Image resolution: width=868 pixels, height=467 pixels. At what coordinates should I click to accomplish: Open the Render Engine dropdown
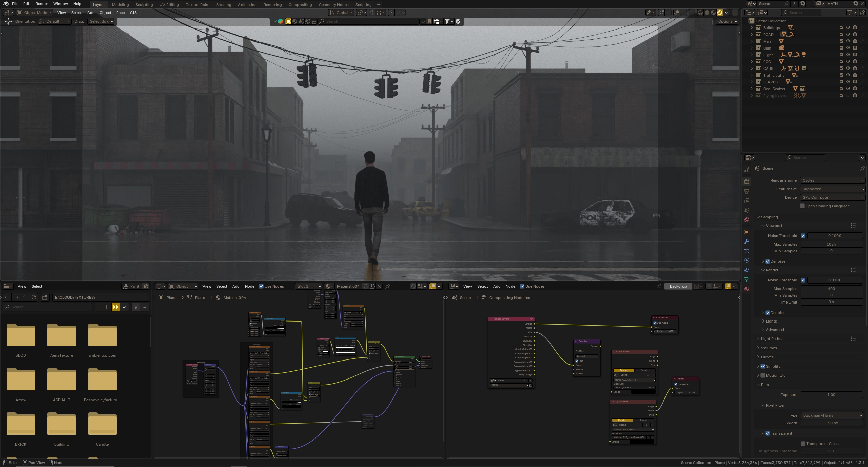832,180
